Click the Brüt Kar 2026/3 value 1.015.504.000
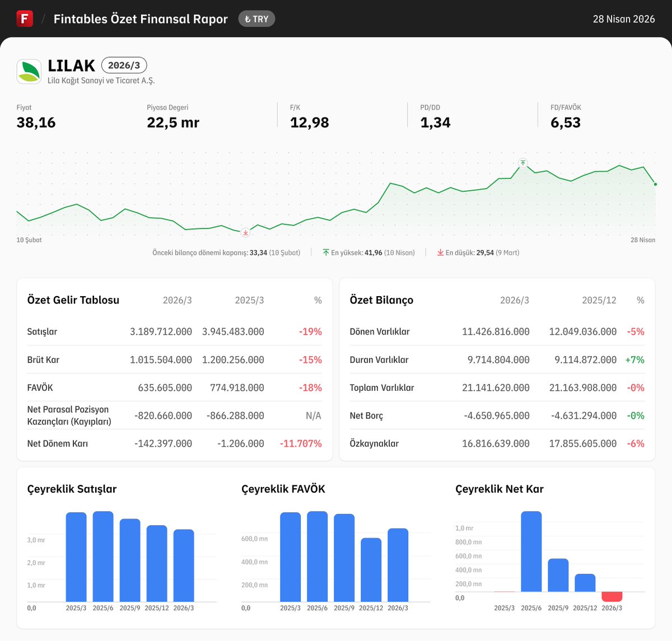672x641 pixels. click(161, 359)
